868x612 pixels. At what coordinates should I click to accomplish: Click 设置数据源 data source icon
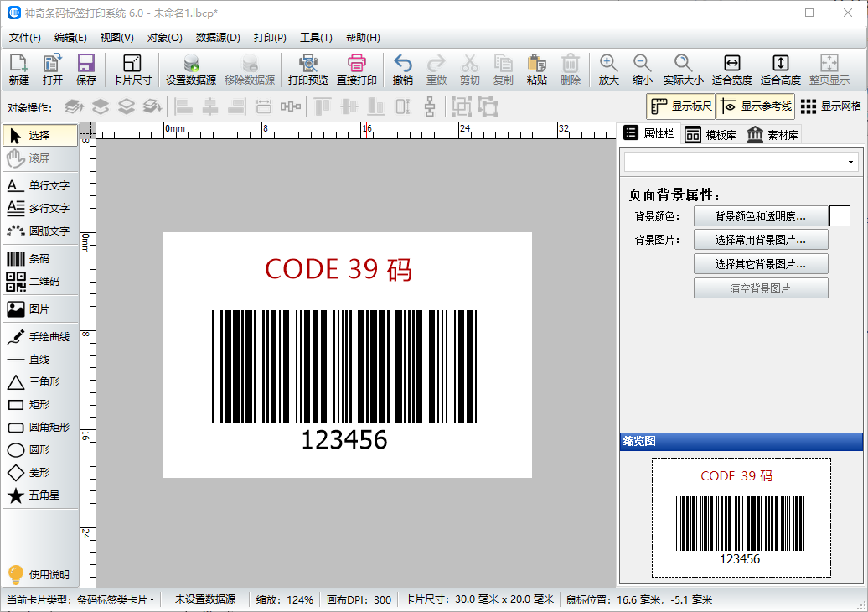(x=191, y=70)
